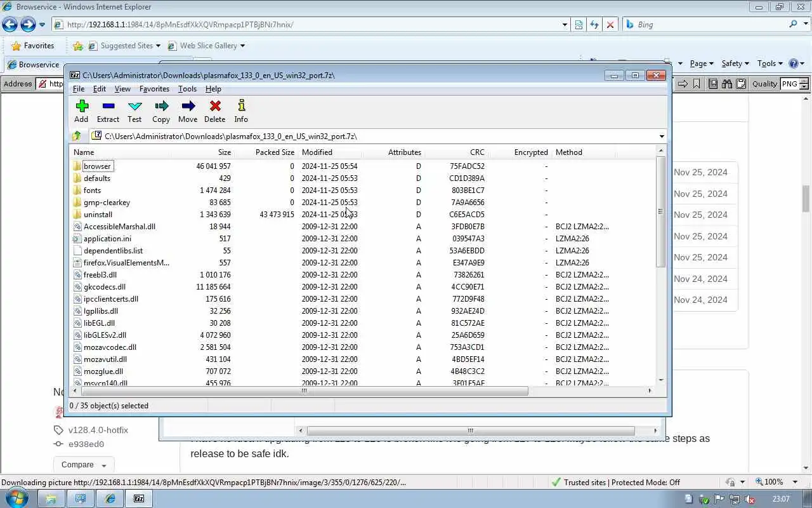Viewport: 812px width, 508px height.
Task: Open the IE Tools command bar dropdown
Action: (x=770, y=63)
